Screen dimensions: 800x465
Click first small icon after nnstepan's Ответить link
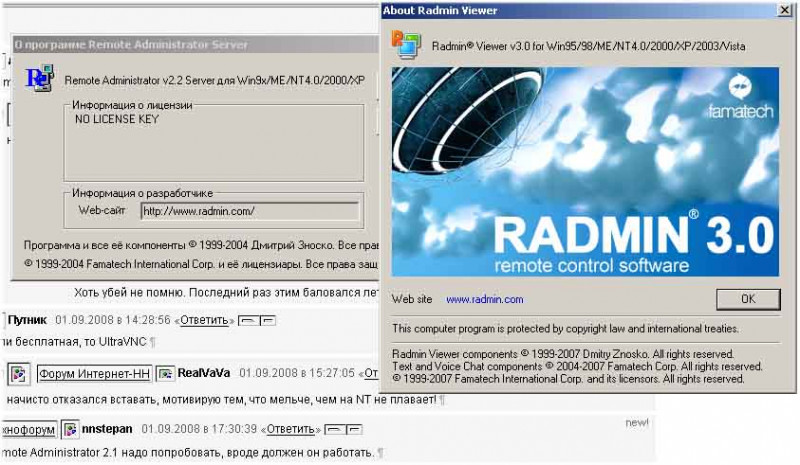click(335, 429)
